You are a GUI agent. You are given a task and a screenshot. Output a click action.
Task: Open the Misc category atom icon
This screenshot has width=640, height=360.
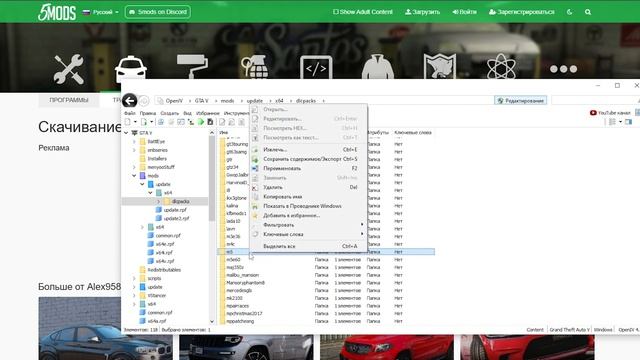click(501, 67)
